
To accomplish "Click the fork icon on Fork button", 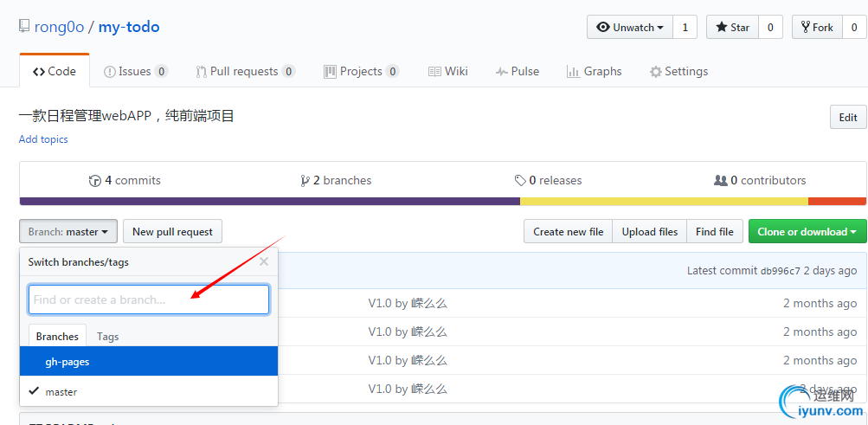I will 806,27.
